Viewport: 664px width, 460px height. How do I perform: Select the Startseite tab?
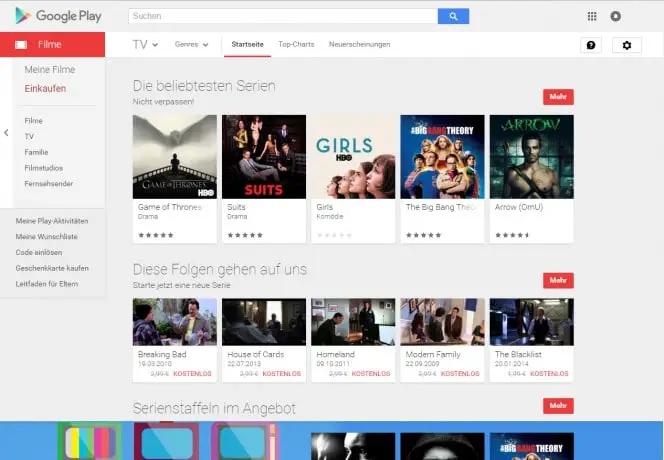pos(247,44)
